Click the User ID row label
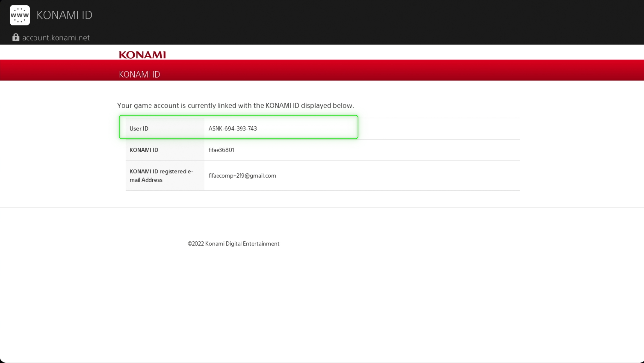The image size is (644, 363). pos(139,128)
